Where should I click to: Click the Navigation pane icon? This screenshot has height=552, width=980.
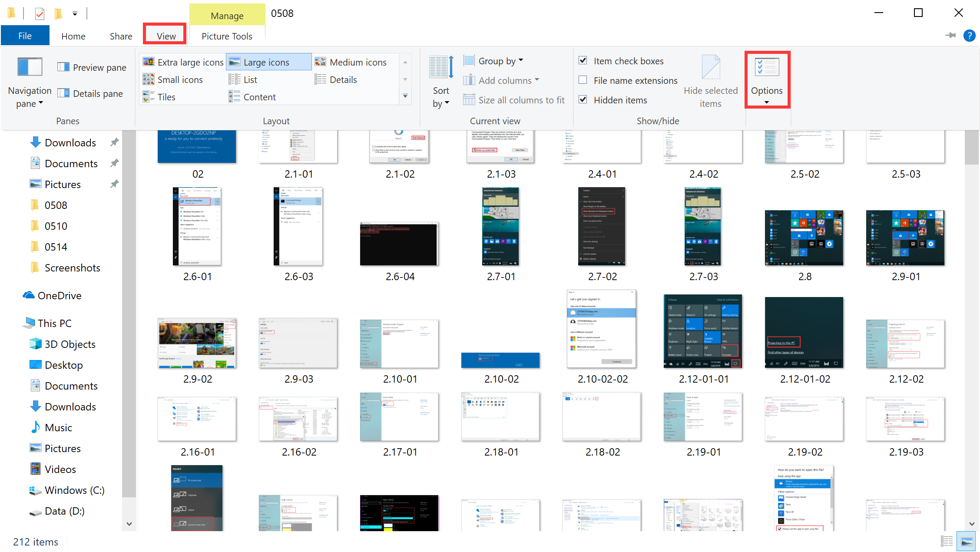point(30,66)
